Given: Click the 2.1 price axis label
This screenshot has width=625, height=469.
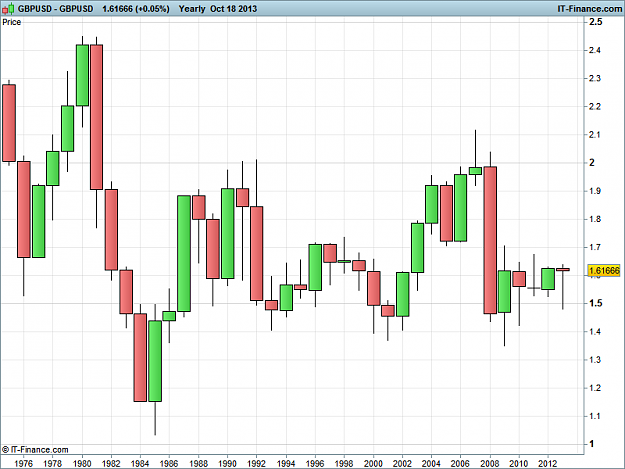Looking at the screenshot, I should click(x=594, y=135).
